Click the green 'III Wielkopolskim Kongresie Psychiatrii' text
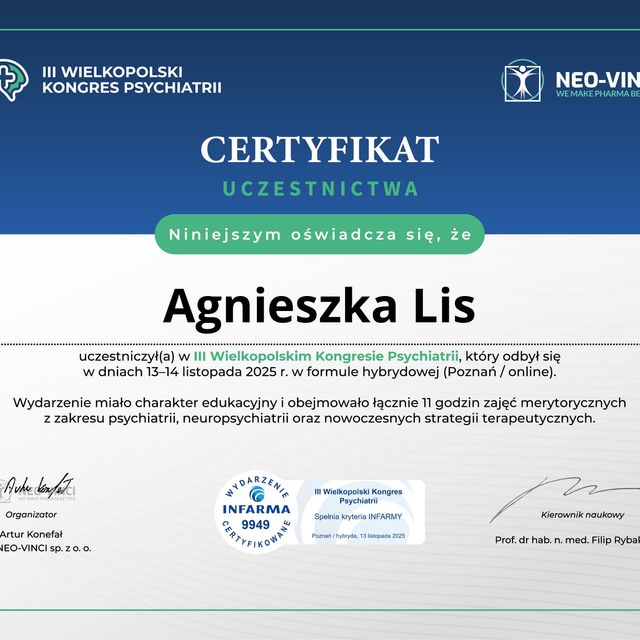This screenshot has height=640, width=640. pyautogui.click(x=326, y=356)
